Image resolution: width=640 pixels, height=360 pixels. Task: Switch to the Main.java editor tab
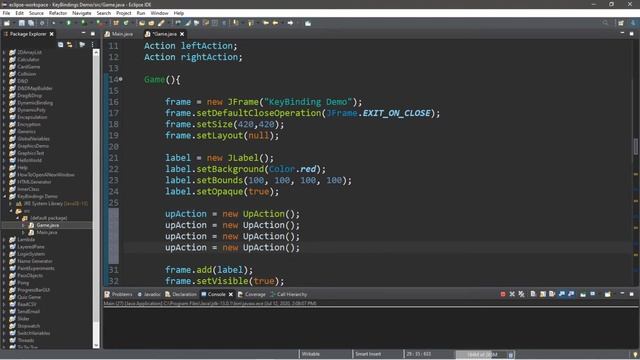119,34
